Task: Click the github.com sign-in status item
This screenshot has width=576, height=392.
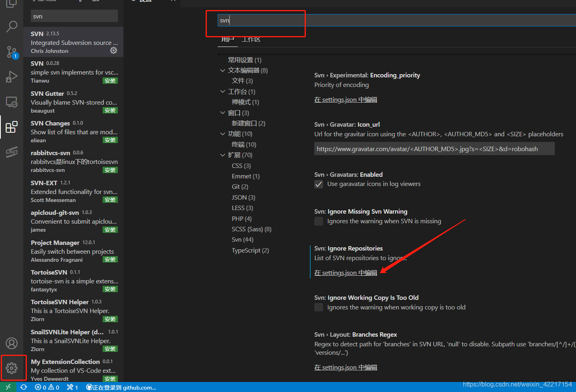Action: pos(121,387)
